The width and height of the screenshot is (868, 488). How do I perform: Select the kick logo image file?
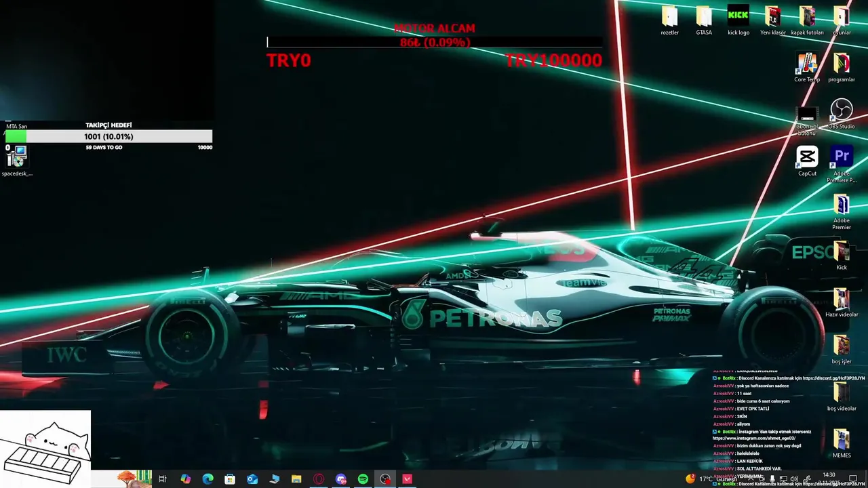click(738, 20)
